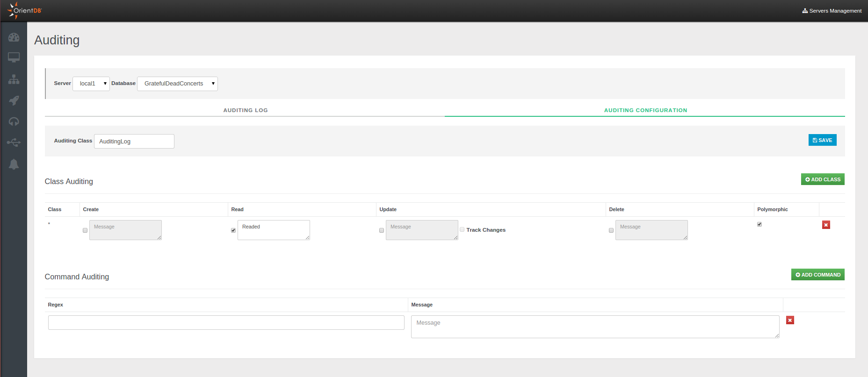The image size is (868, 377).
Task: Click the USB icon in the sidebar
Action: click(x=14, y=142)
